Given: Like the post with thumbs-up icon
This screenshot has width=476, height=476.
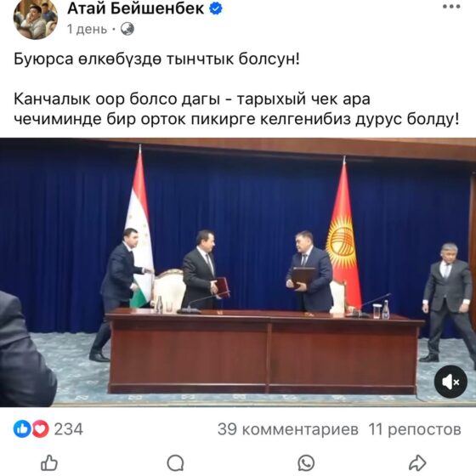Looking at the screenshot, I should click(x=49, y=463).
